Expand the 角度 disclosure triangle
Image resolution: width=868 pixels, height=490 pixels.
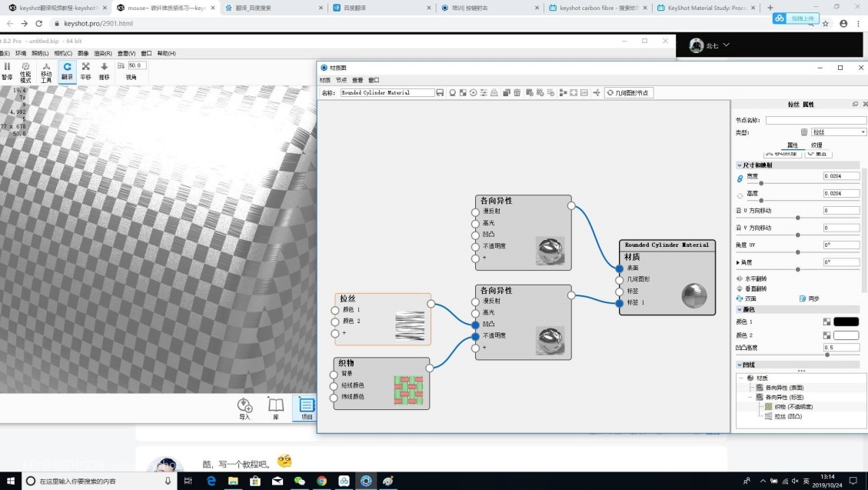pyautogui.click(x=738, y=262)
